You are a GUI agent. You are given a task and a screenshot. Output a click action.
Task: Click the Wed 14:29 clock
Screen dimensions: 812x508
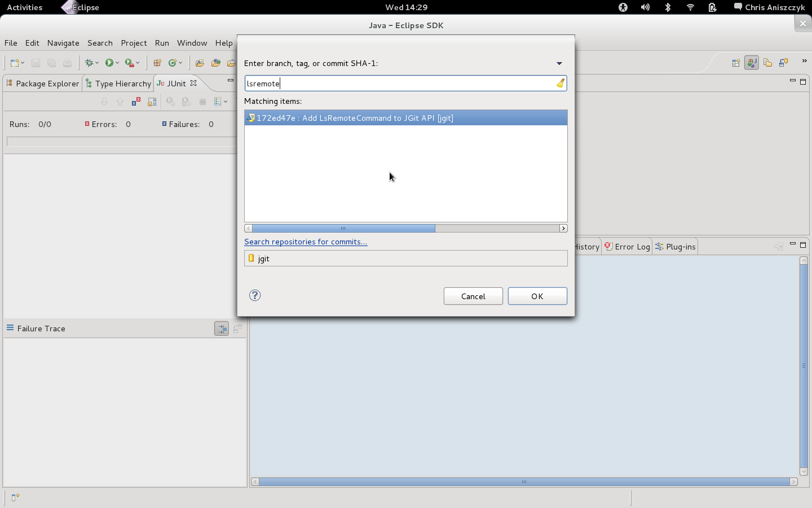click(406, 7)
